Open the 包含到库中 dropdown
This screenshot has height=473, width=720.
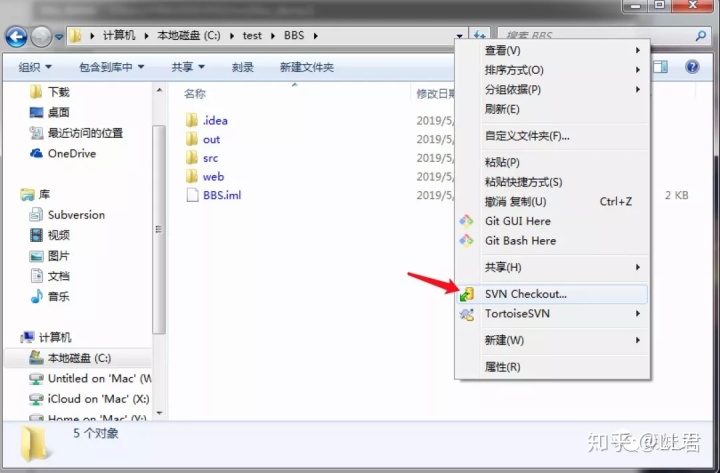click(x=112, y=67)
